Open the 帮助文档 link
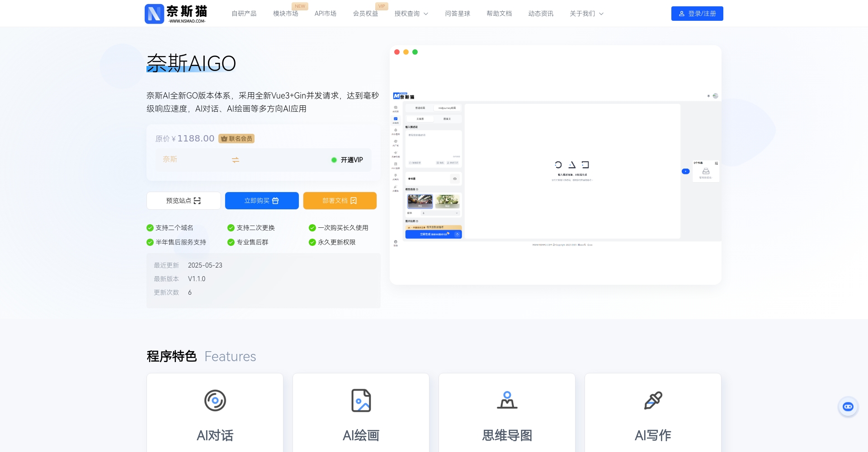Viewport: 868px width, 452px height. coord(499,14)
